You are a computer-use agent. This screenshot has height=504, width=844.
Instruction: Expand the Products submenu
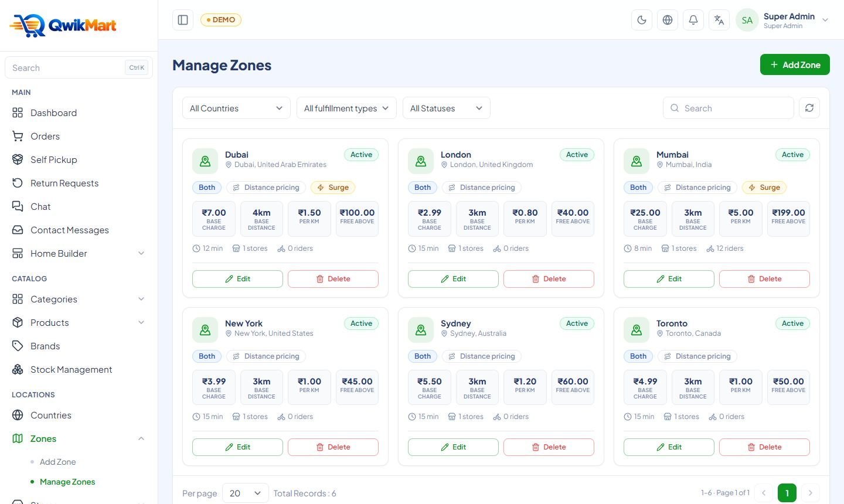pyautogui.click(x=79, y=322)
